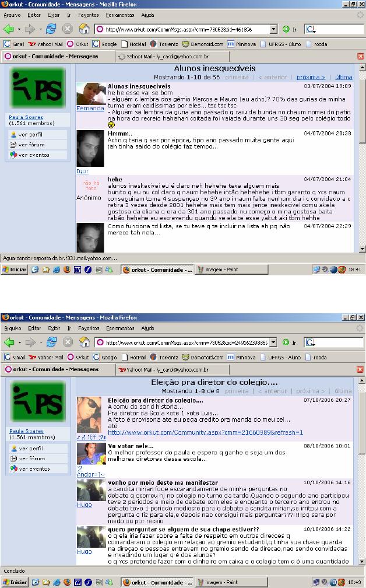Open the Back button history arrow in the upper window

click(x=19, y=29)
